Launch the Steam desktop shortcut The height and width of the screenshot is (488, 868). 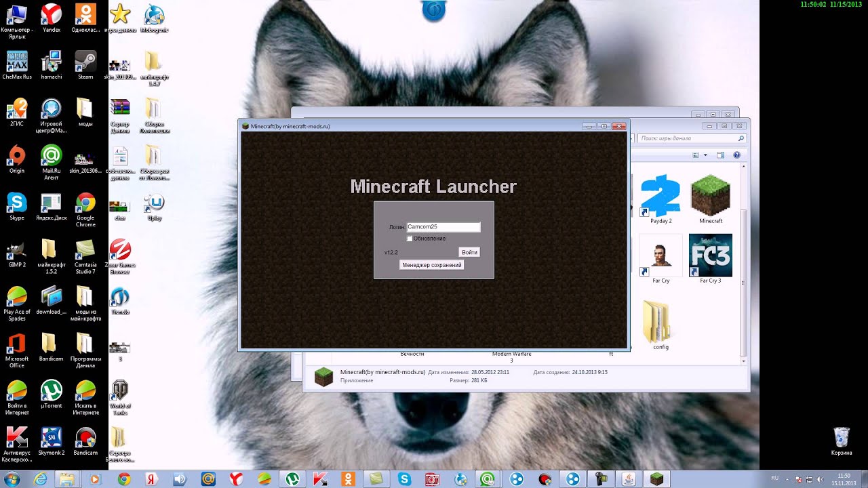pos(85,65)
